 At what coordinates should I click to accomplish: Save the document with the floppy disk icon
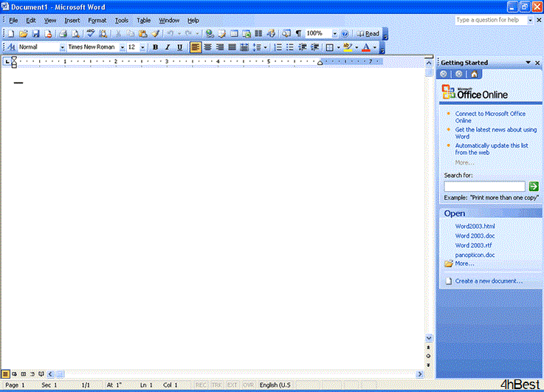point(35,34)
